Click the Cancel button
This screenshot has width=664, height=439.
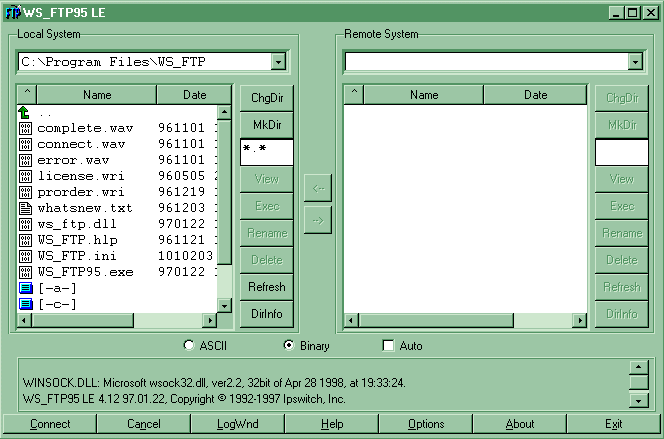point(144,424)
